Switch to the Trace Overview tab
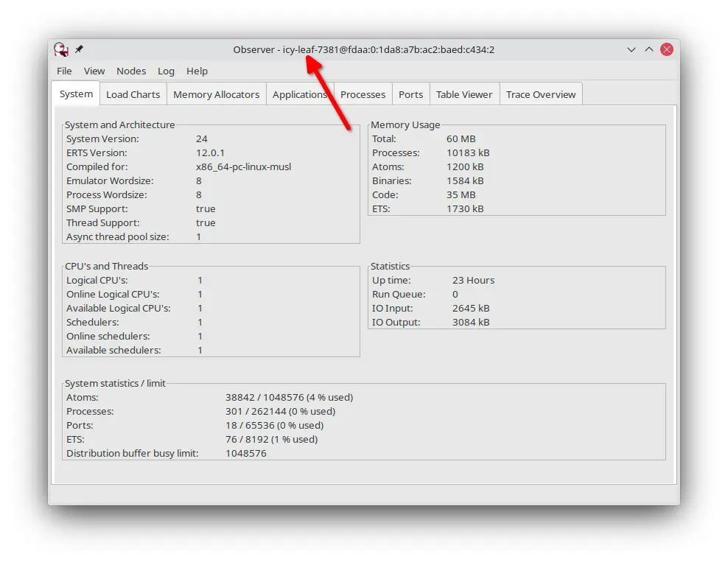Image resolution: width=728 pixels, height=562 pixels. tap(541, 94)
